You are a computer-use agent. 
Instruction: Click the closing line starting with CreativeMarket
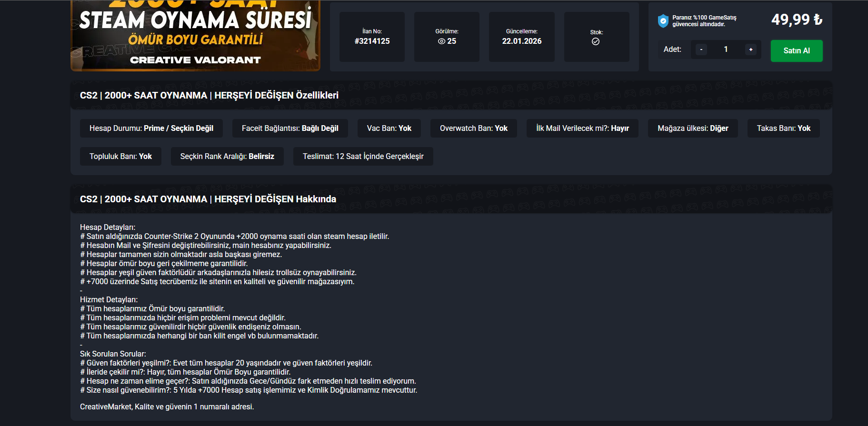tap(167, 406)
